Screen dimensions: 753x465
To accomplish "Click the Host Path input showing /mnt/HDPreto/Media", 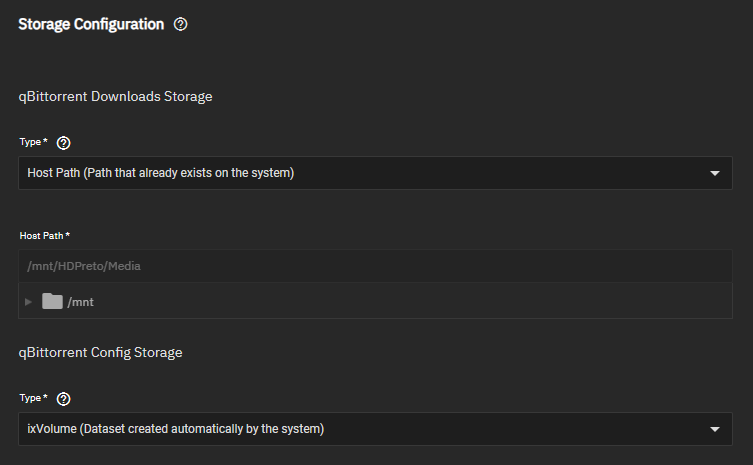I will coord(376,266).
